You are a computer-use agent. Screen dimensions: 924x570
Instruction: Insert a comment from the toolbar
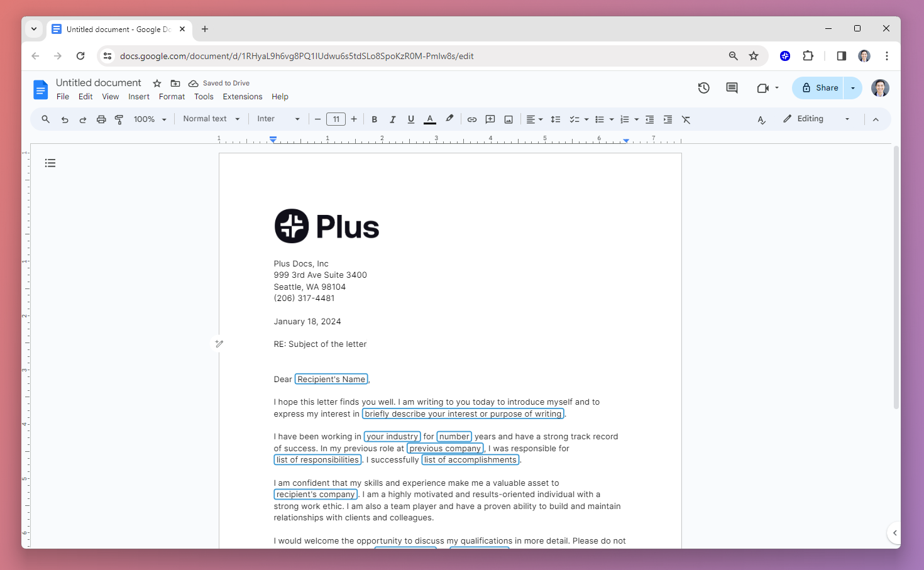pyautogui.click(x=490, y=119)
